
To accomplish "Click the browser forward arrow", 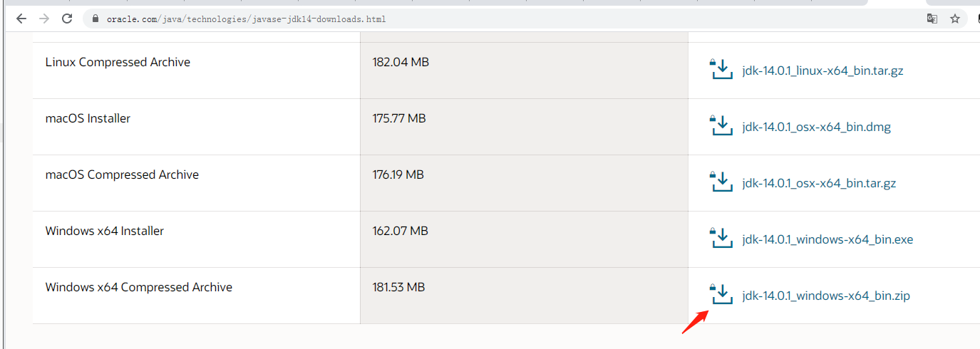I will point(43,19).
